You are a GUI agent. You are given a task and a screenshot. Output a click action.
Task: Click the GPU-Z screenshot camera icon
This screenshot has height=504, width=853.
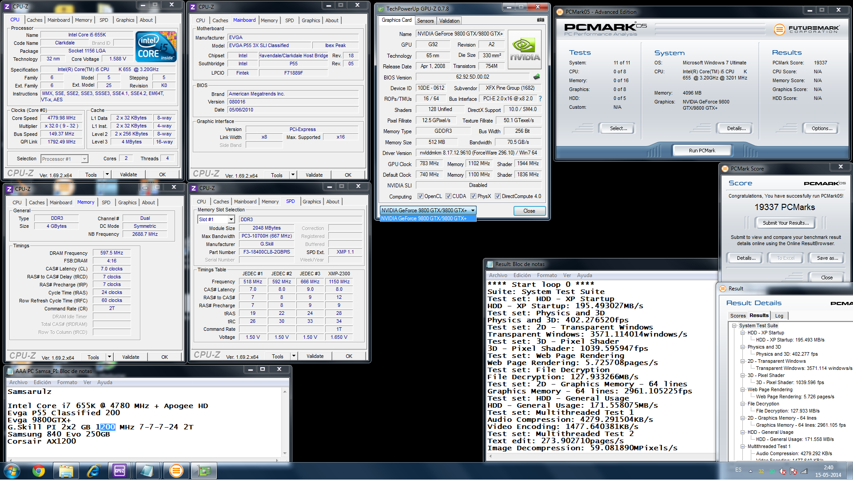pyautogui.click(x=540, y=20)
